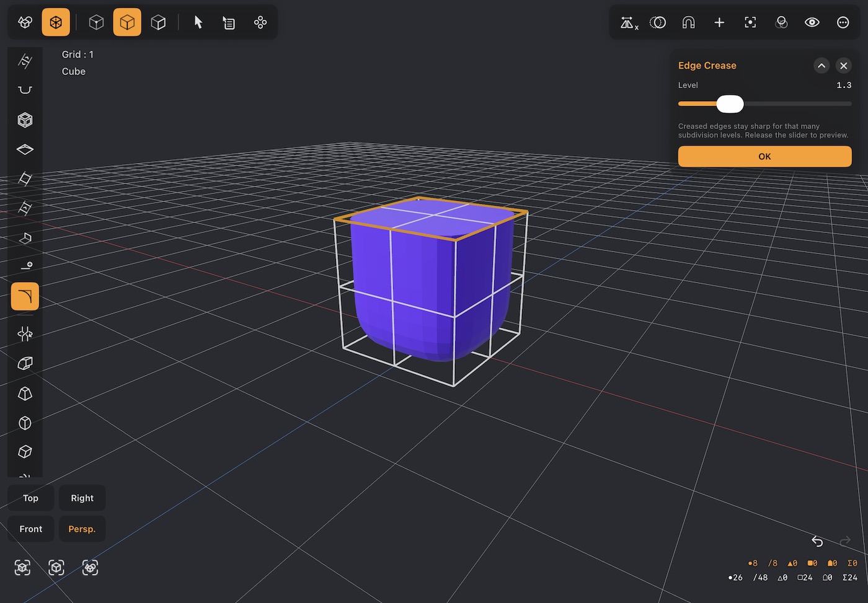This screenshot has height=603, width=868.
Task: Select the active Edge Crease tool icon
Action: (x=25, y=296)
